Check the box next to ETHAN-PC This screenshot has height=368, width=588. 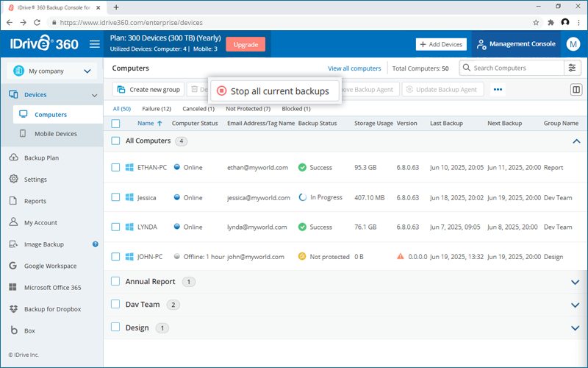pos(115,168)
